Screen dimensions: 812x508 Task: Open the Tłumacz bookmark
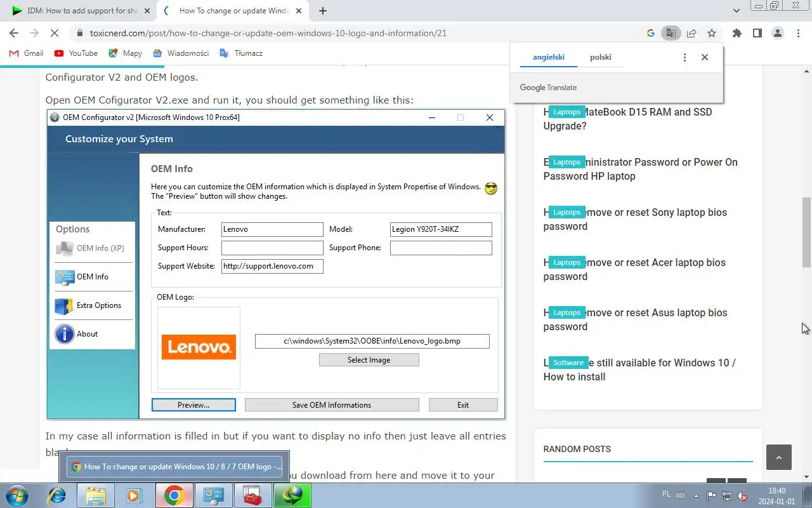[x=241, y=53]
